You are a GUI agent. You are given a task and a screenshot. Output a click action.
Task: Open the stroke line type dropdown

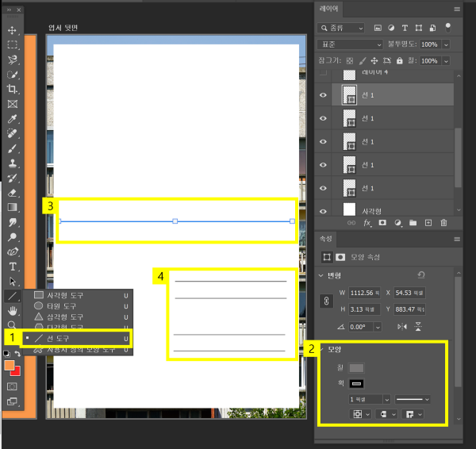[413, 399]
